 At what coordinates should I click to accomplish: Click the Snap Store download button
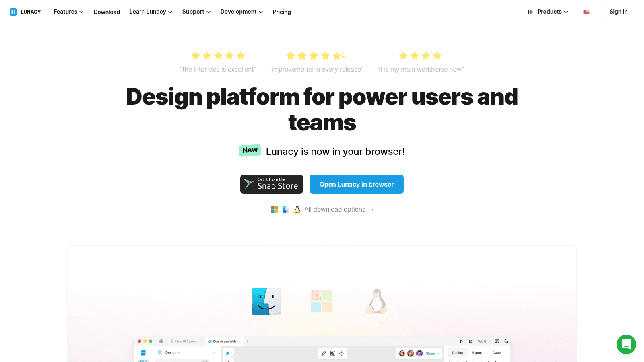point(272,184)
